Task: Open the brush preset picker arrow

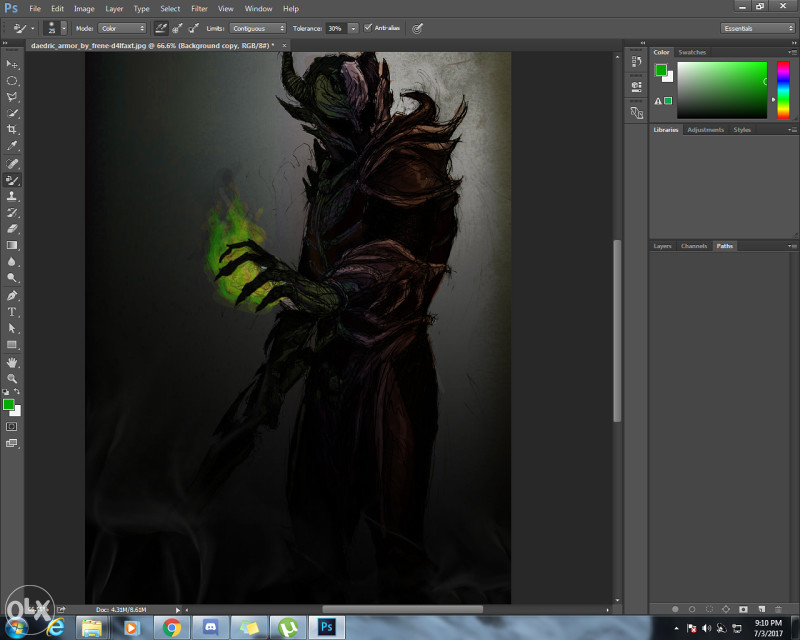Action: point(64,29)
